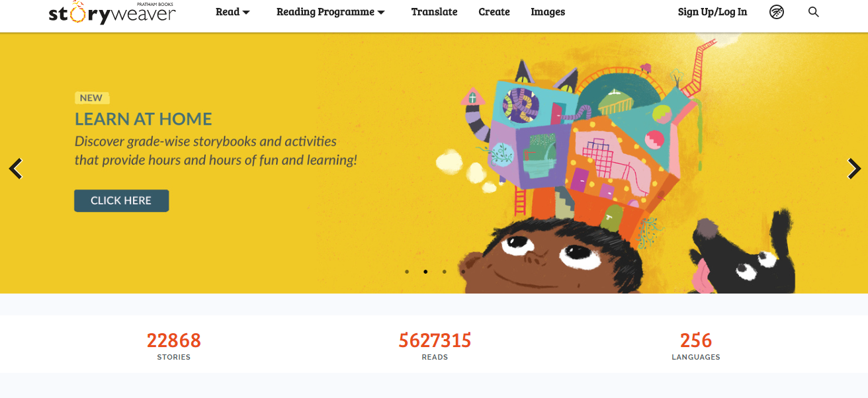Go to the Images section

548,12
